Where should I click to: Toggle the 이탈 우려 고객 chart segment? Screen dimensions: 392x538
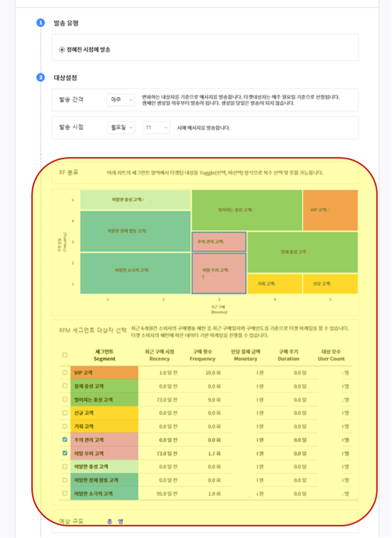pos(218,272)
